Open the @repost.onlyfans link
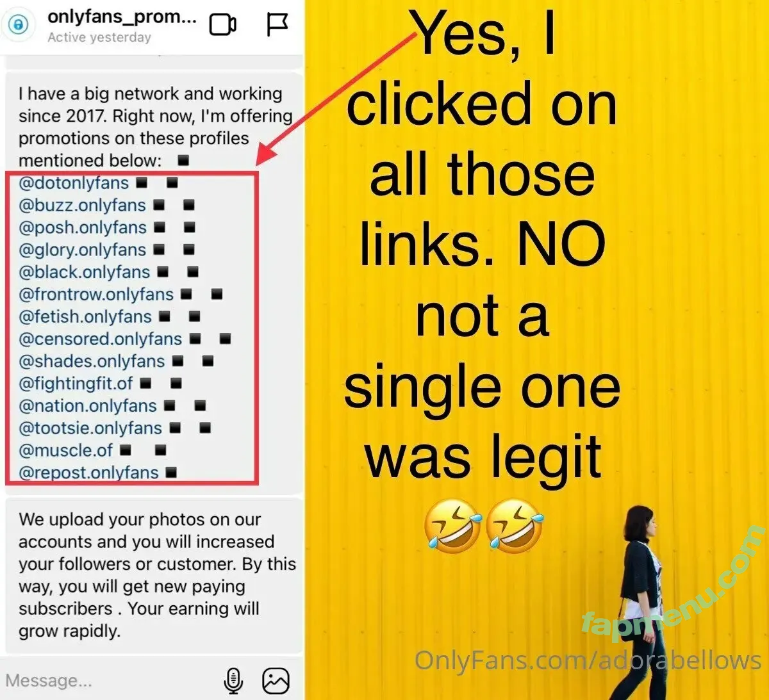The image size is (769, 700). click(88, 473)
